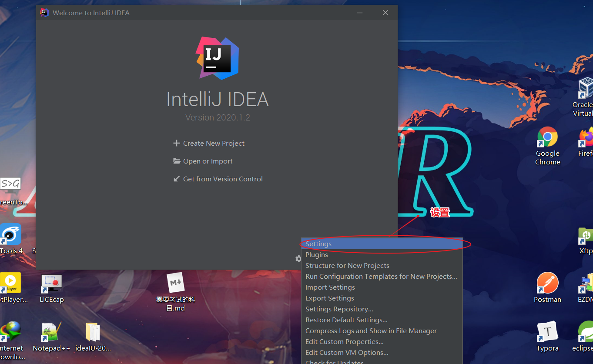
Task: Open Edit Custom VM Options...
Action: coord(382,353)
